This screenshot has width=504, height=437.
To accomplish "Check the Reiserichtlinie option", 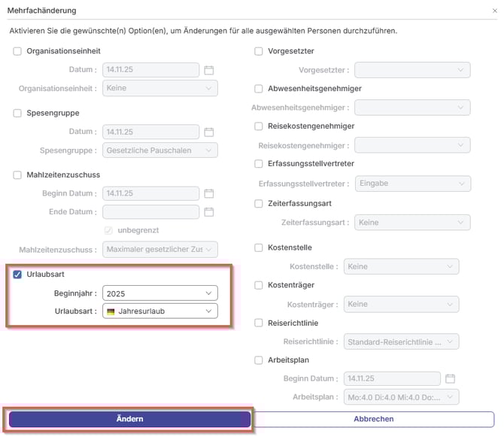I will 259,323.
